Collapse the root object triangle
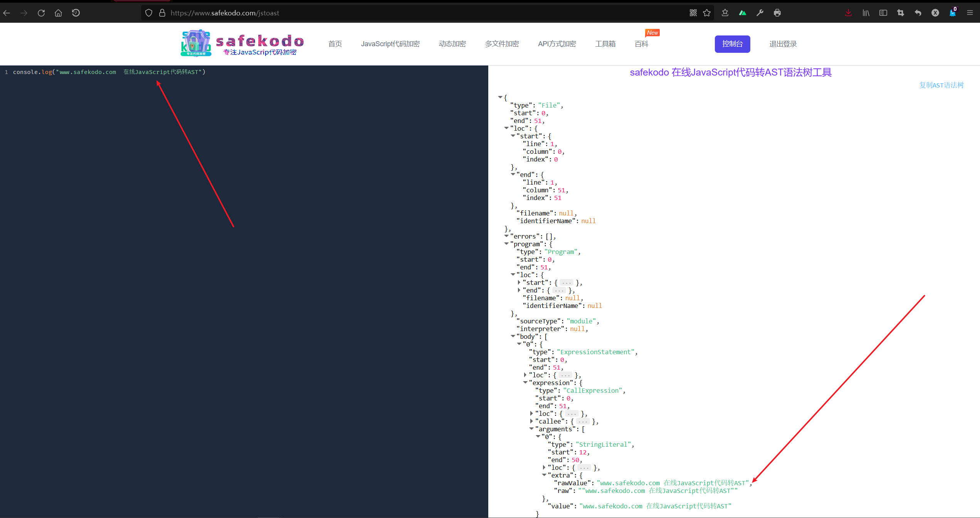Screen dimensions: 980x518 tap(500, 97)
